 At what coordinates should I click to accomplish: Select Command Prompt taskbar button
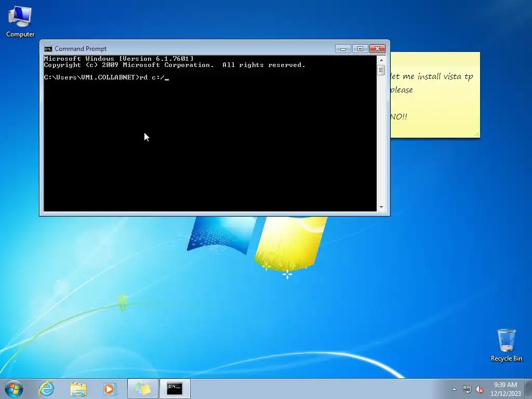coord(175,389)
